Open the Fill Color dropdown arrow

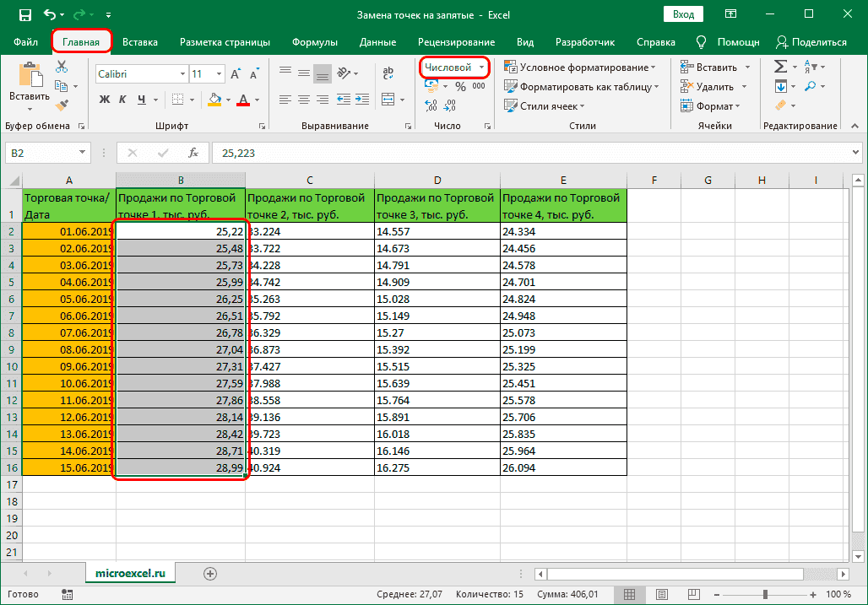tap(228, 100)
